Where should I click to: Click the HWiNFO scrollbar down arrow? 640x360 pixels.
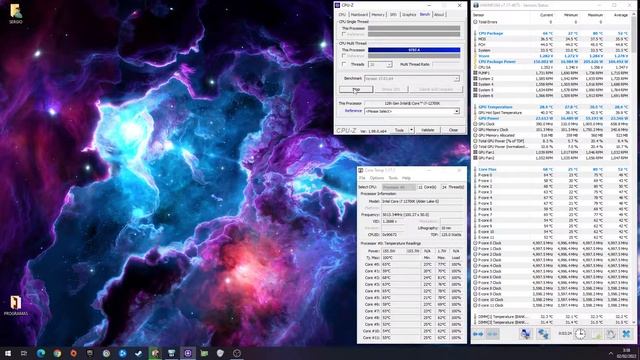633,323
